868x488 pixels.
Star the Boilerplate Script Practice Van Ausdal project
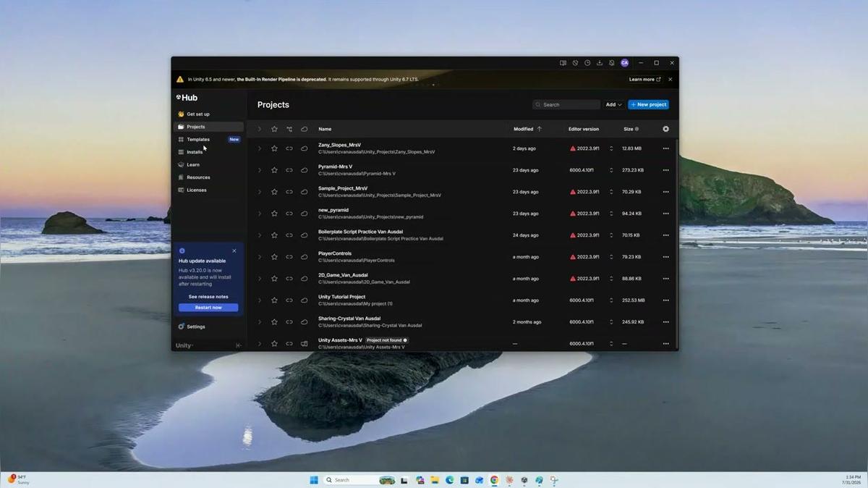[274, 235]
